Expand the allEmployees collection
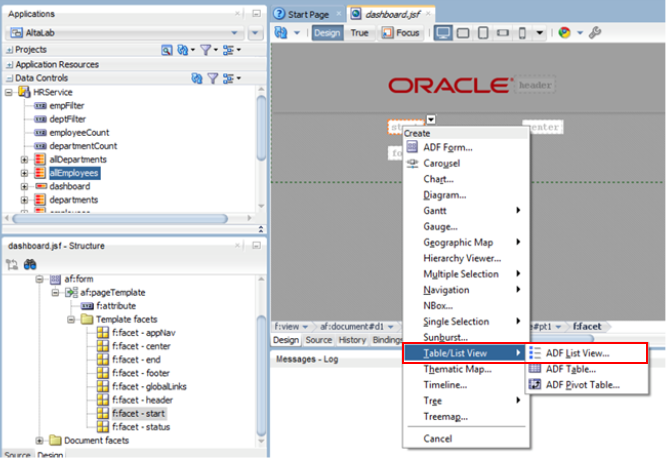 [x=24, y=173]
